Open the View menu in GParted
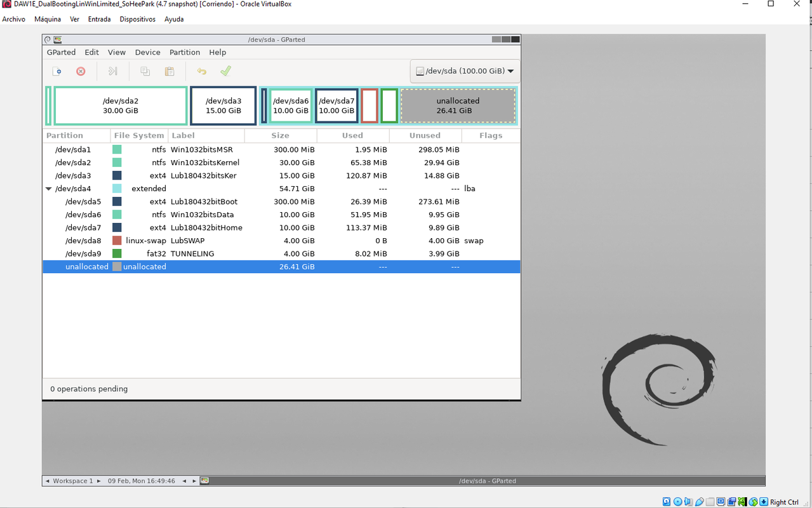The width and height of the screenshot is (812, 508). click(117, 52)
